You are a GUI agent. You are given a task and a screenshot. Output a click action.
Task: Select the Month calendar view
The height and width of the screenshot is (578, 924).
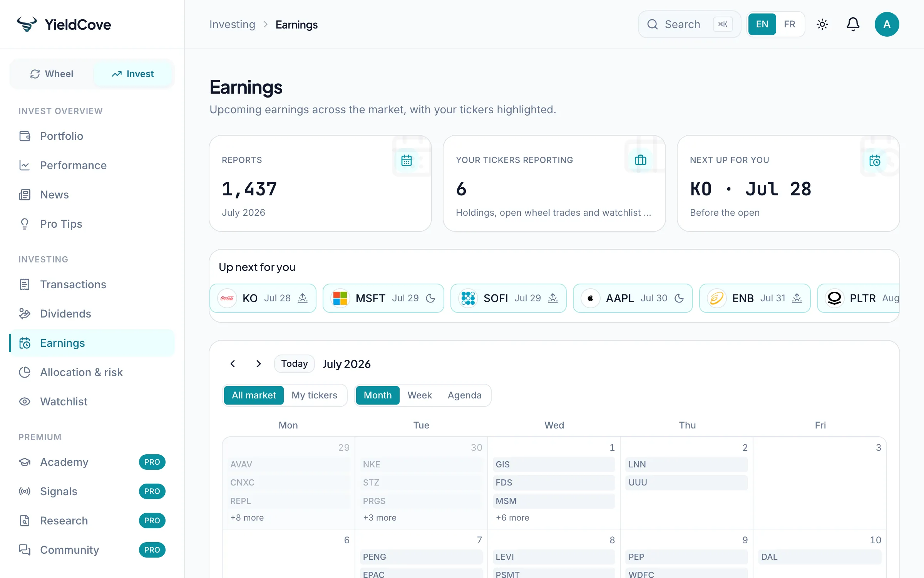(x=378, y=395)
